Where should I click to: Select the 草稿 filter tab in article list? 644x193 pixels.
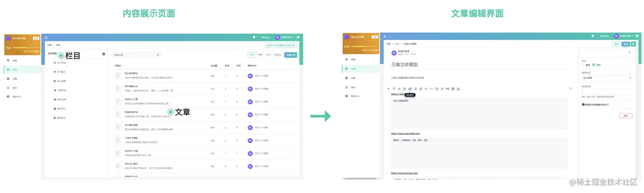(x=260, y=55)
